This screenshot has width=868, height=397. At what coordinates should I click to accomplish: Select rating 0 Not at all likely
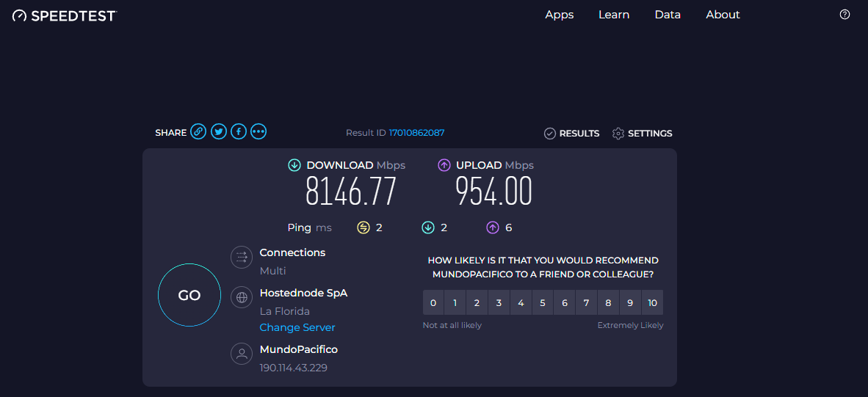[433, 302]
